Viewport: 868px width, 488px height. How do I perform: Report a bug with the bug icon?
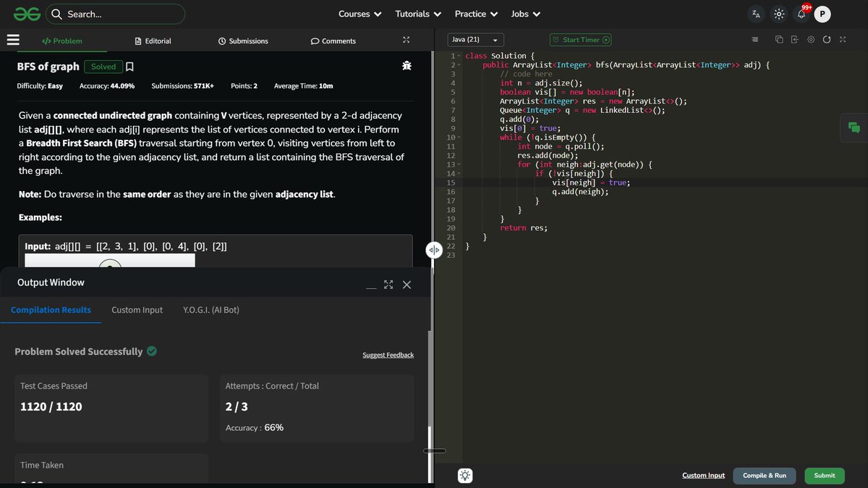[407, 67]
